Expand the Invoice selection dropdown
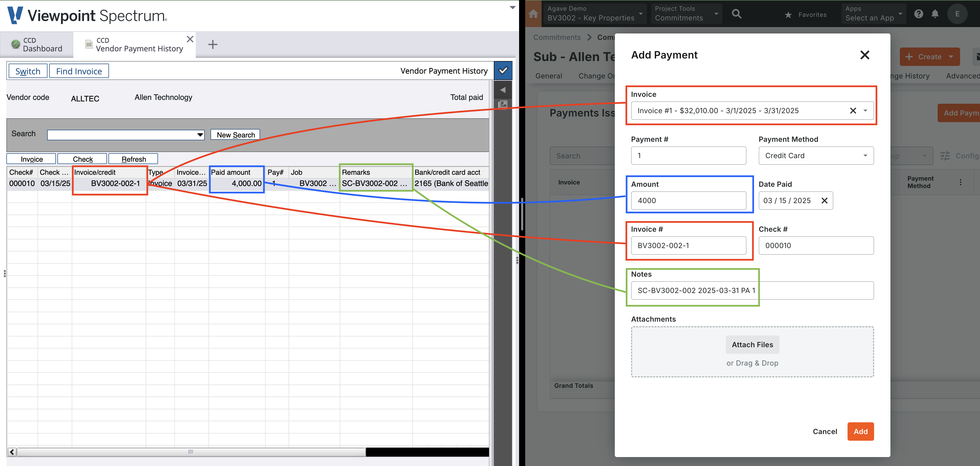980x466 pixels. click(x=865, y=111)
